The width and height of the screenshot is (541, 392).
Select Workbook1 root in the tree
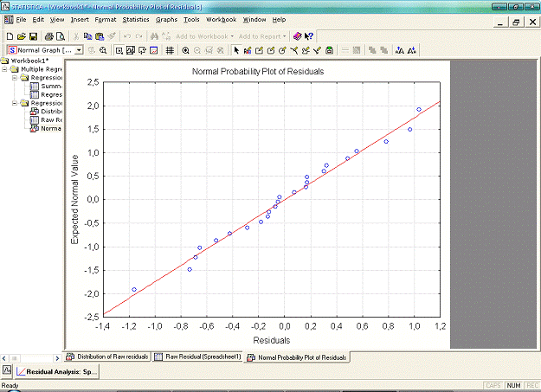[x=29, y=61]
